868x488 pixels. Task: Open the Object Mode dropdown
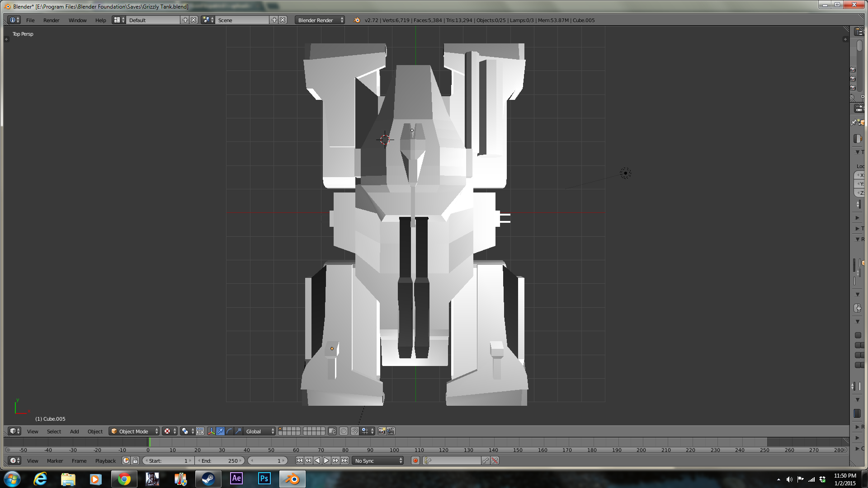point(134,431)
